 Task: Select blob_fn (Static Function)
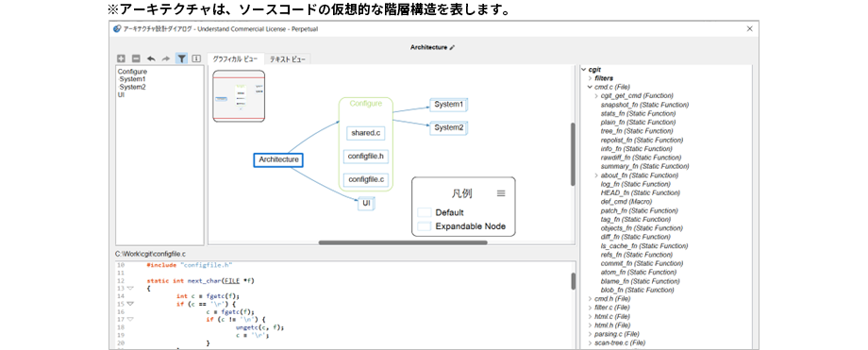pyautogui.click(x=637, y=290)
